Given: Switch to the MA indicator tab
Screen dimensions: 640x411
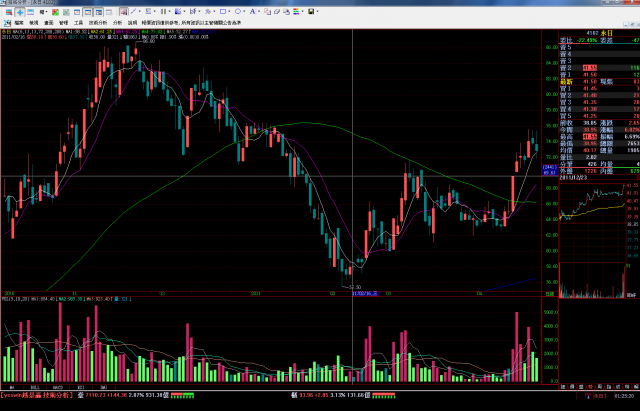Looking at the screenshot, I should (x=12, y=387).
